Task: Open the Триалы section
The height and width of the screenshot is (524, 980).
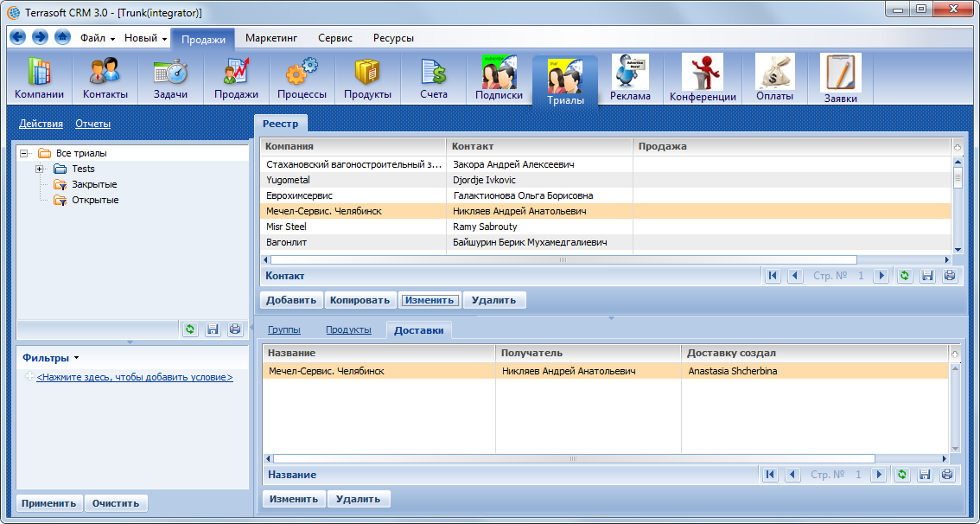Action: click(565, 82)
